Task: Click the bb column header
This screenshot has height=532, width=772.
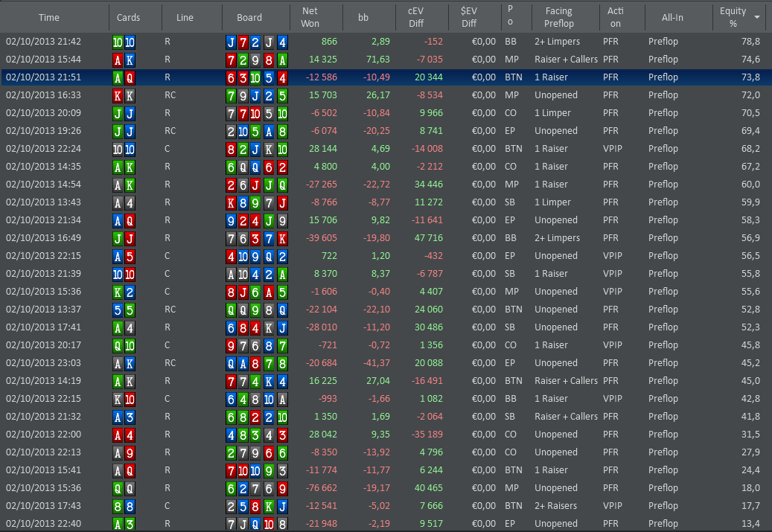Action: tap(363, 17)
